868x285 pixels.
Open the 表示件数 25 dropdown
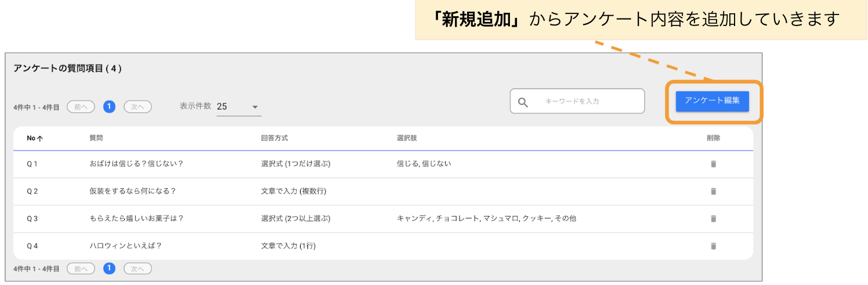pos(238,107)
